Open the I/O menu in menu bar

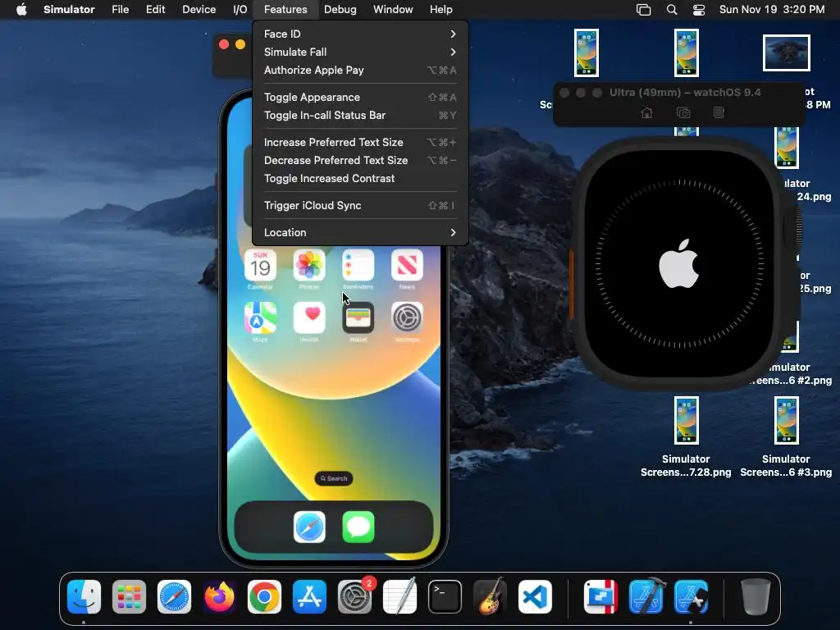(x=240, y=9)
